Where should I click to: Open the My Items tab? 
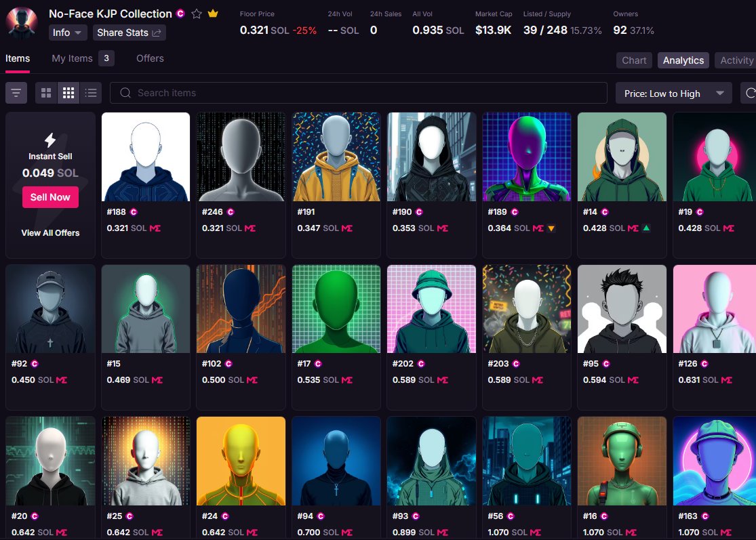pos(73,58)
